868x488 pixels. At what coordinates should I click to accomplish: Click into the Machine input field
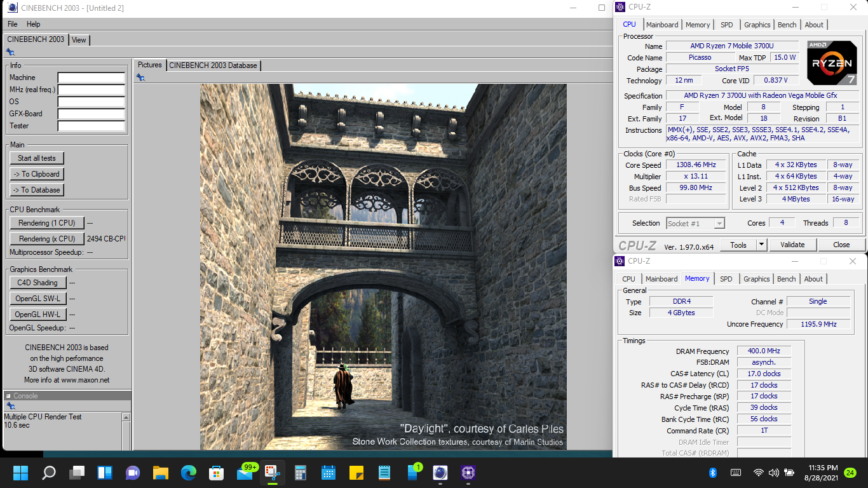[x=92, y=78]
